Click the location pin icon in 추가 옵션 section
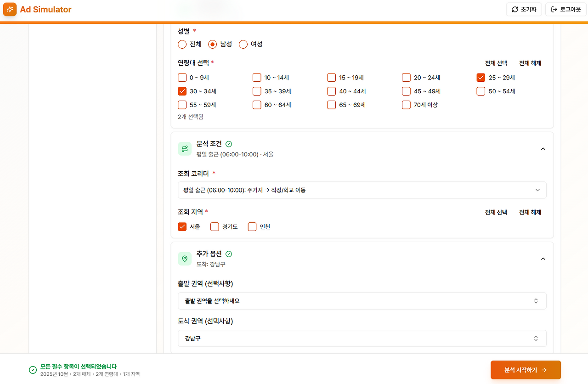The image size is (588, 384). coord(185,258)
